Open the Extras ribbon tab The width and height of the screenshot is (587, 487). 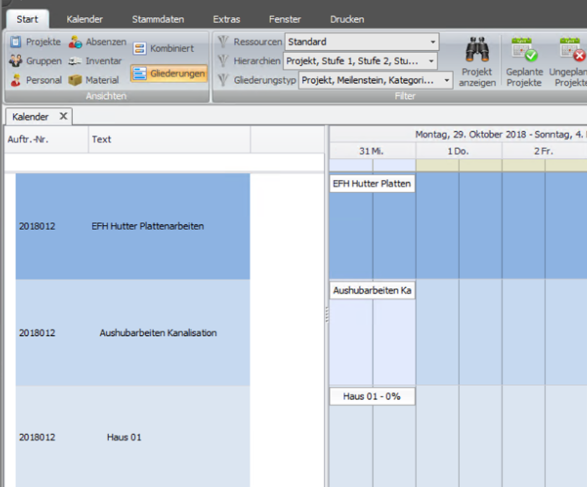pyautogui.click(x=226, y=19)
